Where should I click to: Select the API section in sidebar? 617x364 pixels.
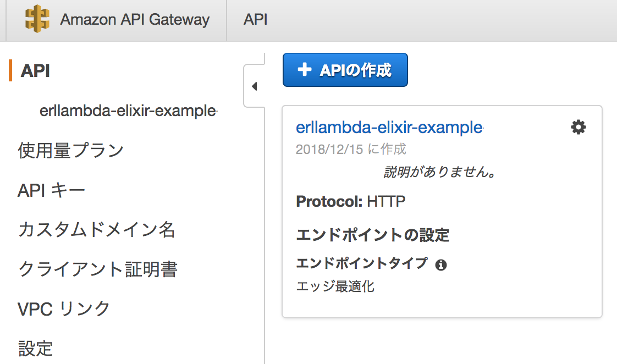(x=35, y=71)
